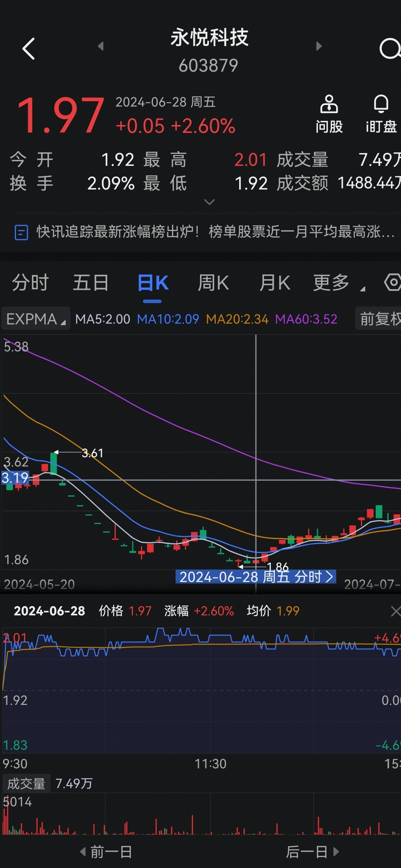Select the 日K tab

[153, 283]
